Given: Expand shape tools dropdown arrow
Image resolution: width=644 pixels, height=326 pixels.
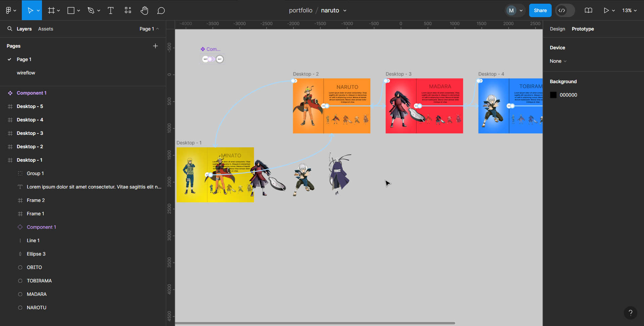Looking at the screenshot, I should pyautogui.click(x=79, y=11).
